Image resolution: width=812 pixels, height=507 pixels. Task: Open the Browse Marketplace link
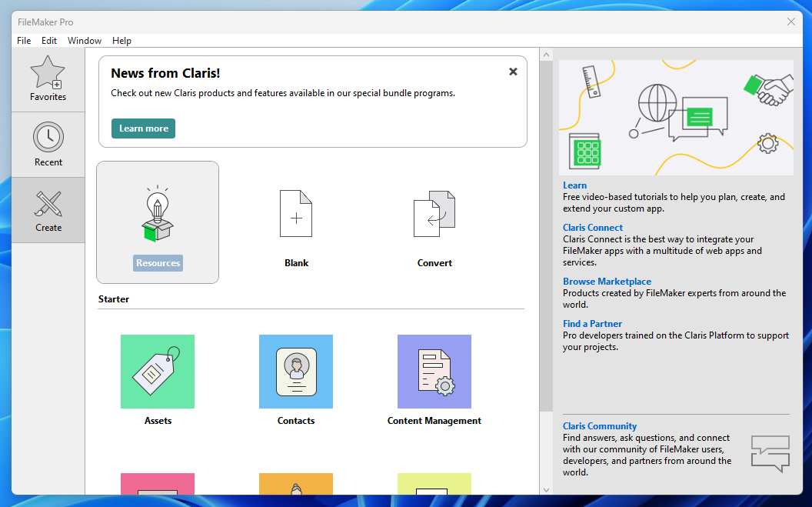tap(607, 282)
